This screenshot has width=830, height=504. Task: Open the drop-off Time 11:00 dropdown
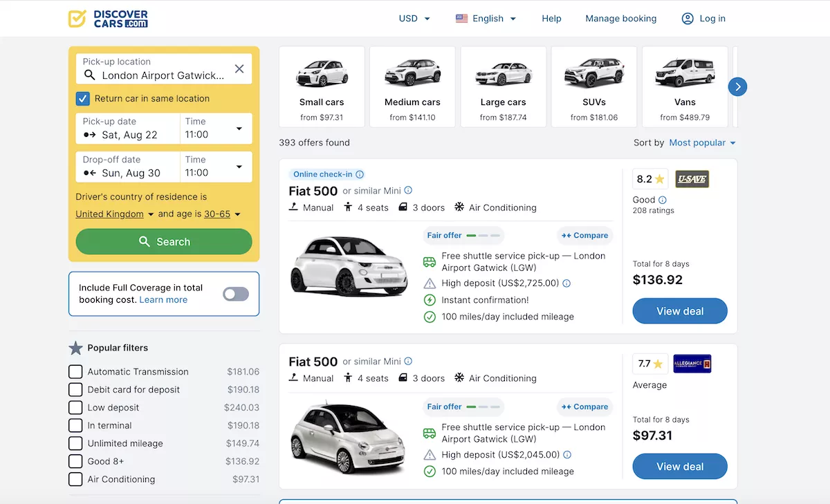coord(216,167)
